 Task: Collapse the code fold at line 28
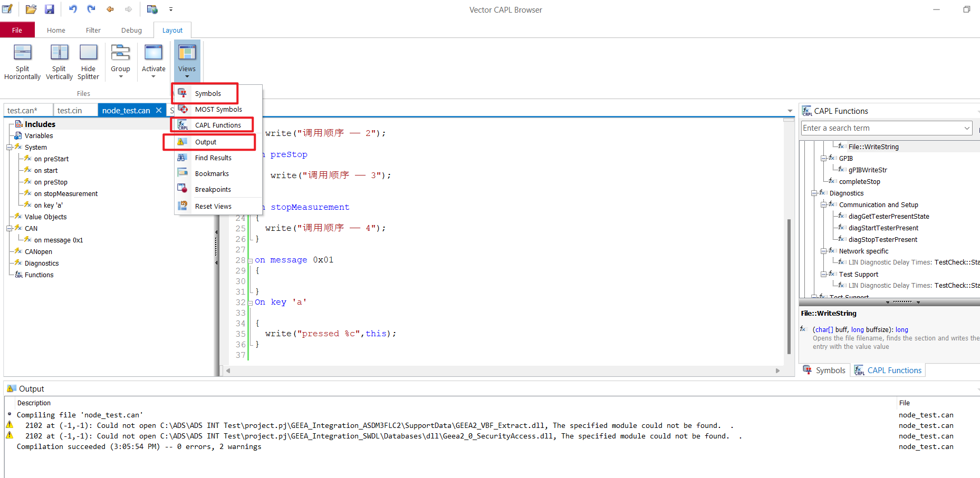coord(250,260)
